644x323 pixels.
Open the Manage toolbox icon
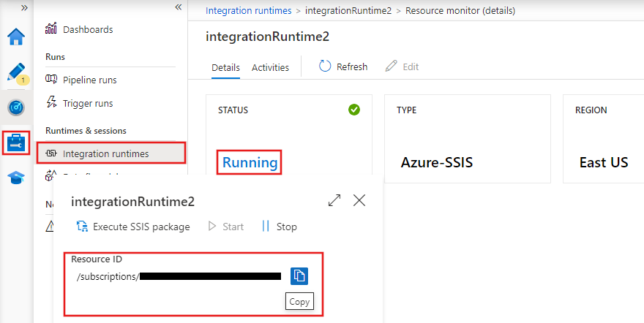[16, 142]
